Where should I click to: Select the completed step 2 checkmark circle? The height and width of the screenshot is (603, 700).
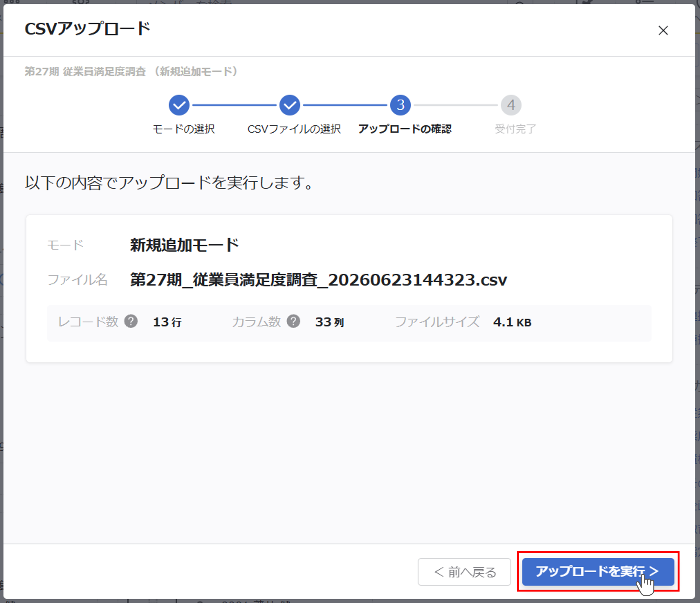[290, 105]
